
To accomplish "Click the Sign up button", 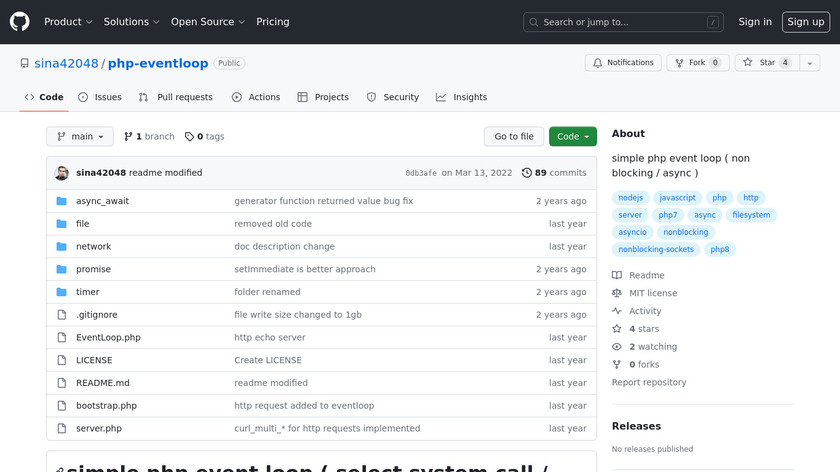I will pyautogui.click(x=806, y=22).
